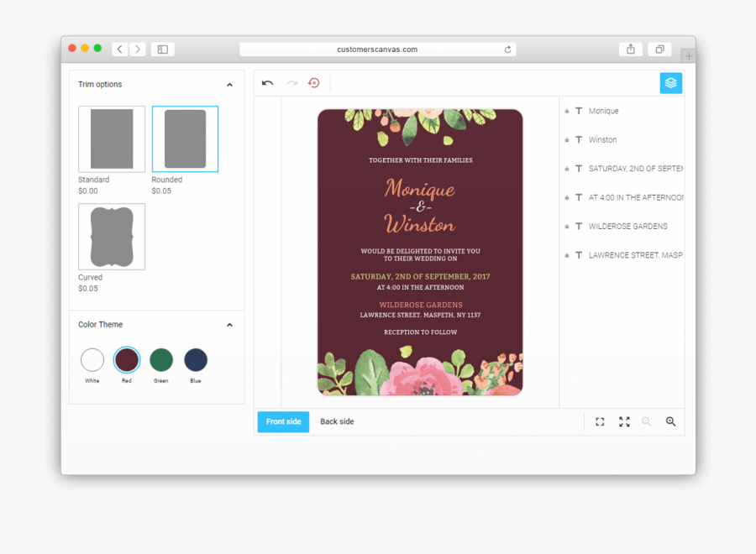Select the Standard trim option

tap(111, 138)
